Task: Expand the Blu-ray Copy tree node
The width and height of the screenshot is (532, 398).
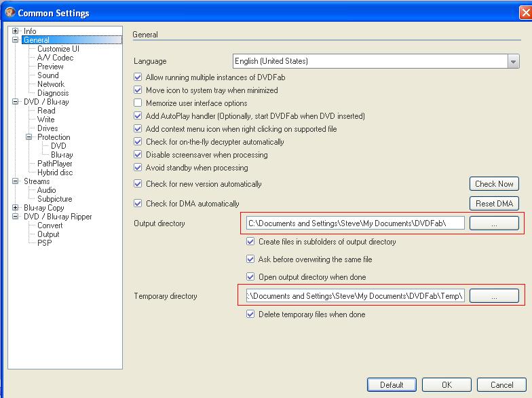Action: pos(15,208)
